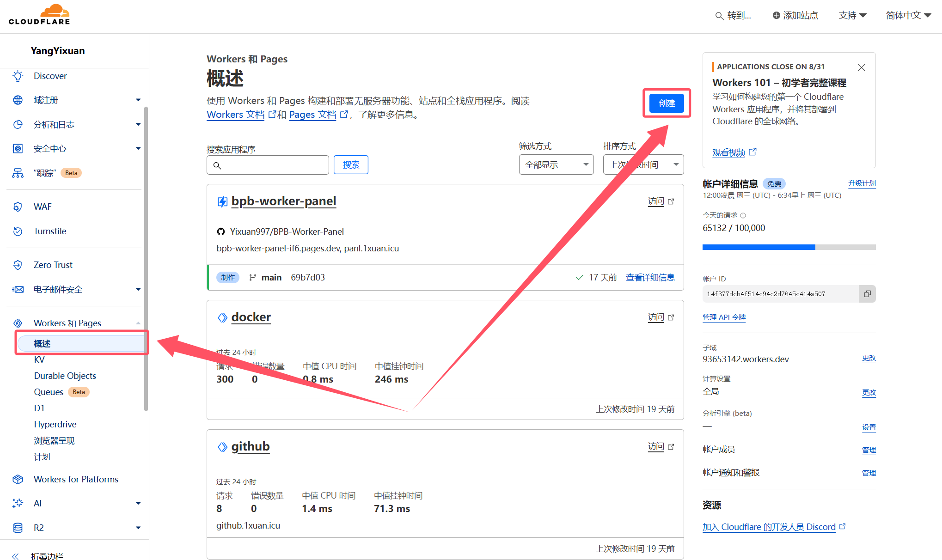Expand the AI sidebar section
Screen dimensions: 942x560
[138, 503]
